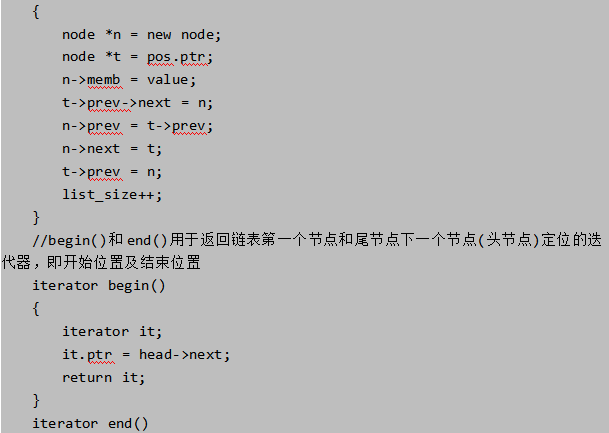Click the underlined word "memb"
The width and height of the screenshot is (609, 433).
click(104, 80)
